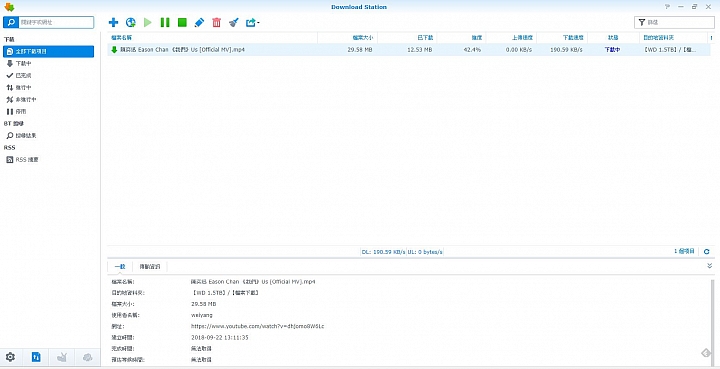Viewport: 720px width, 369px height.
Task: Select 下載中 (downloading) sidebar item
Action: point(48,63)
